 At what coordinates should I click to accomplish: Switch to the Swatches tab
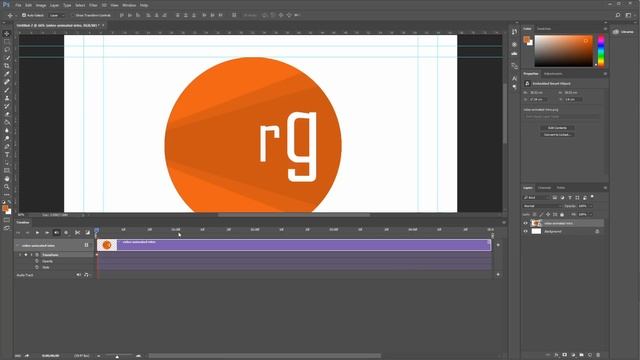544,29
